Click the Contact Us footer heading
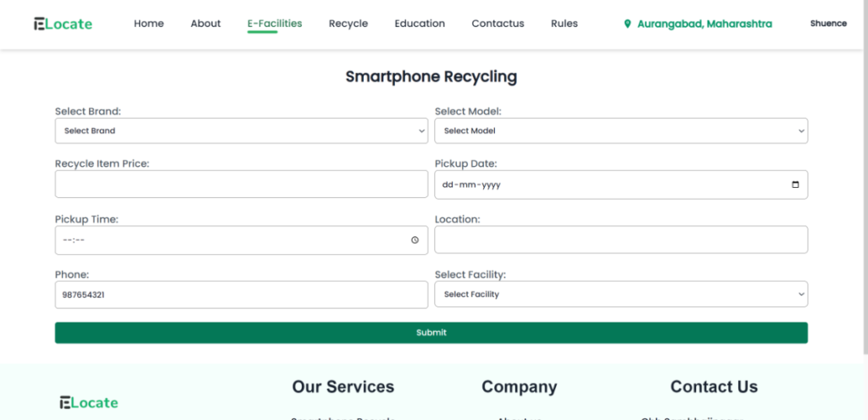 point(714,387)
